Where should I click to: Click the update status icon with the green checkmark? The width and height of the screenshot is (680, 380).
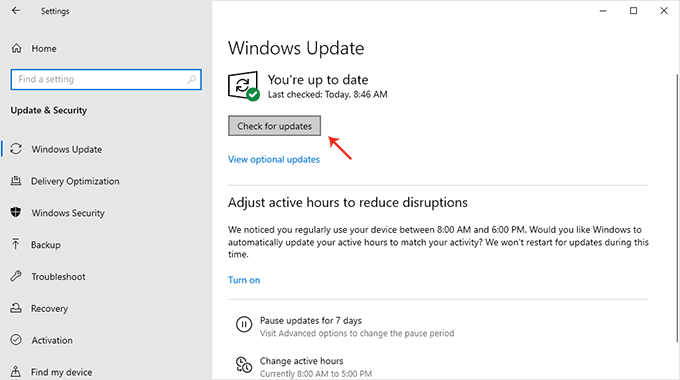pos(243,86)
